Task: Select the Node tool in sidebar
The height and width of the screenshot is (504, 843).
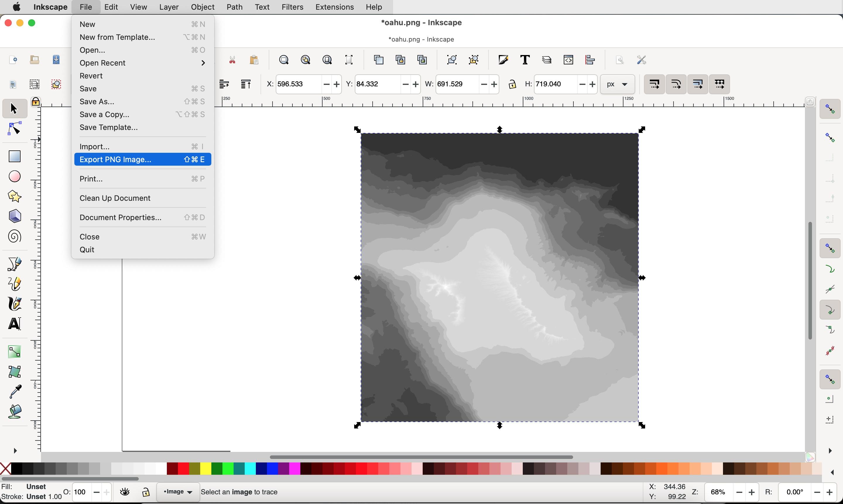Action: 14,128
